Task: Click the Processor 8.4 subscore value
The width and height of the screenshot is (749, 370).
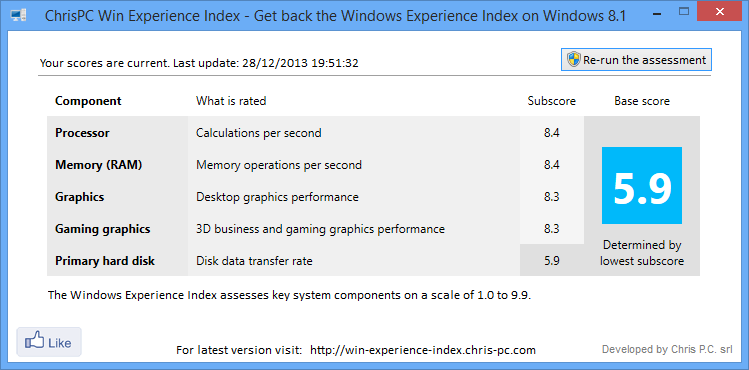Action: coord(551,133)
